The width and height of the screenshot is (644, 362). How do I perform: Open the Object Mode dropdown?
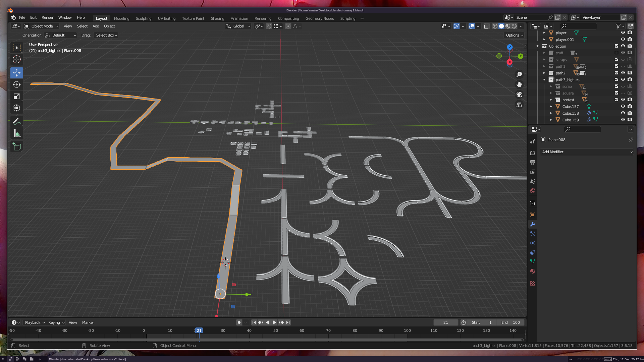point(42,26)
